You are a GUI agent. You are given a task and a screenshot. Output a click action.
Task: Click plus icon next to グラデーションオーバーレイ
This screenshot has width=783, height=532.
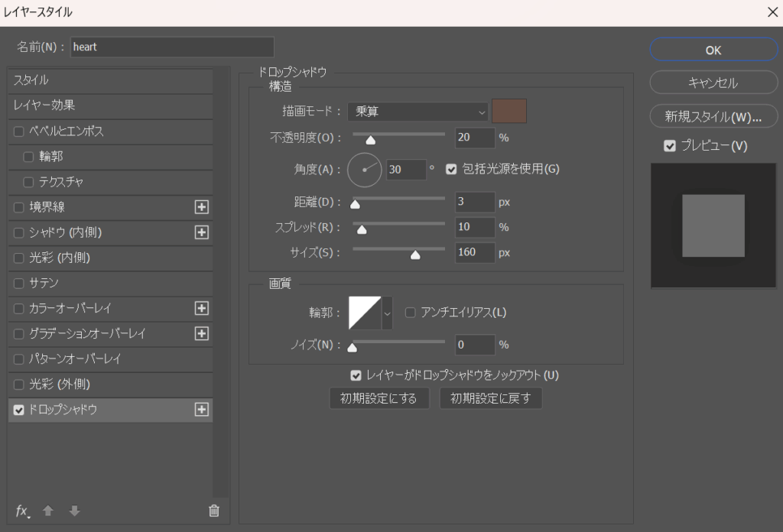pos(202,333)
